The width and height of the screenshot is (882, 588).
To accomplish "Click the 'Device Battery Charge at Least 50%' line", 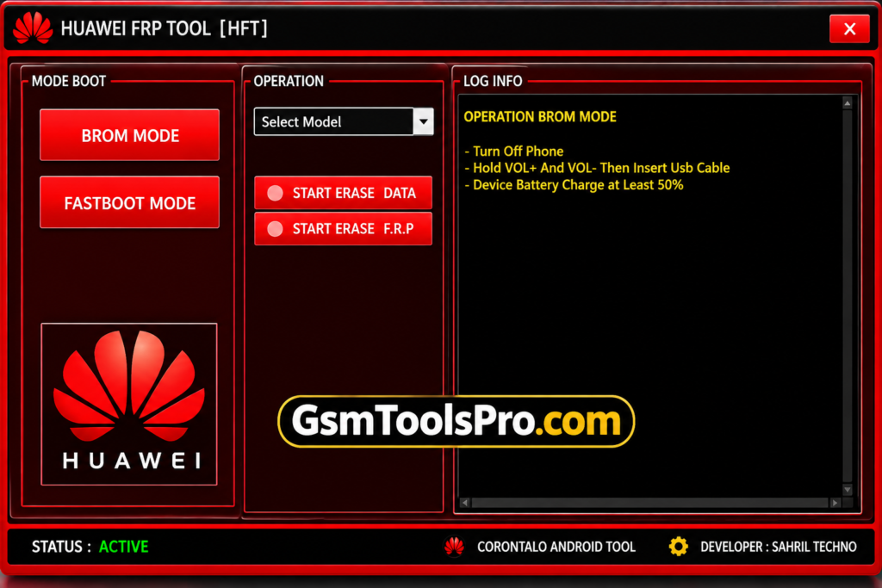I will [574, 185].
